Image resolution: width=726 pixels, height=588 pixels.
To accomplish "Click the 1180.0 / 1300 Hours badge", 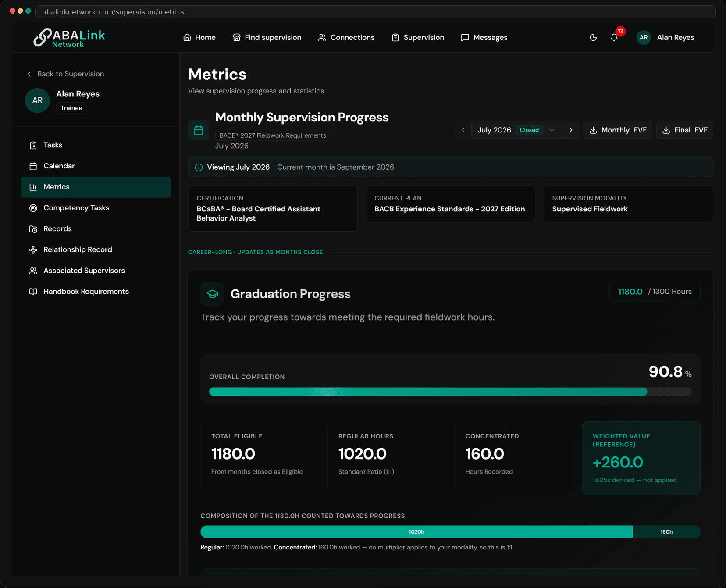I will point(655,292).
